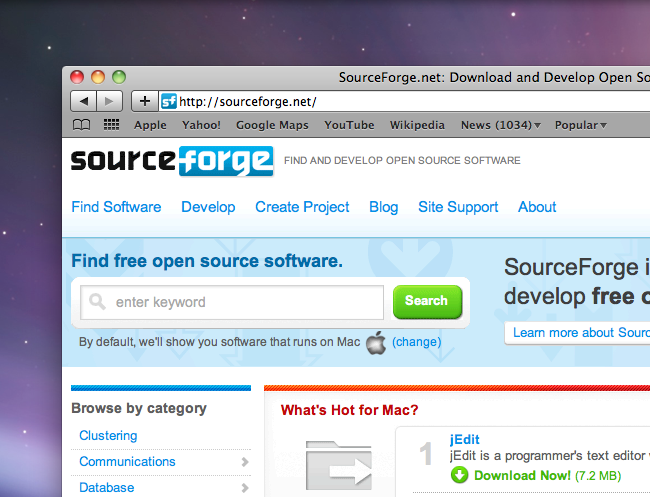650x497 pixels.
Task: Open the Popular bookmarks dropdown
Action: (x=581, y=125)
